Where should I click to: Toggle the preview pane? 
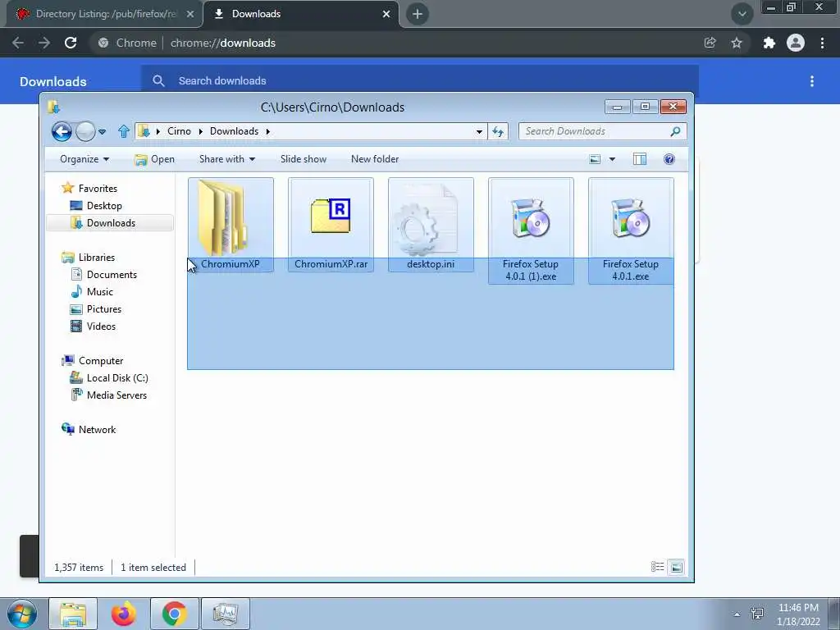(640, 159)
